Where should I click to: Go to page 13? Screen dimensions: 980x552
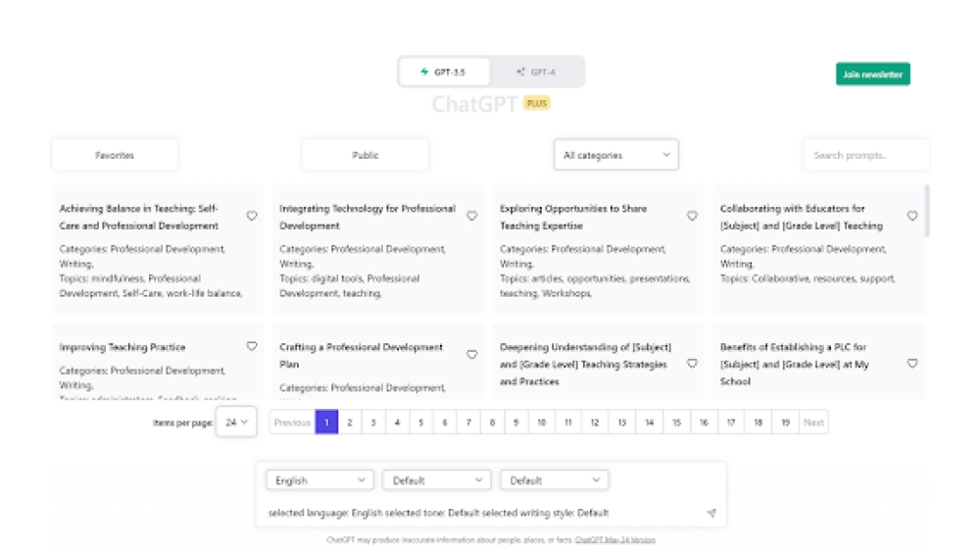pyautogui.click(x=622, y=423)
